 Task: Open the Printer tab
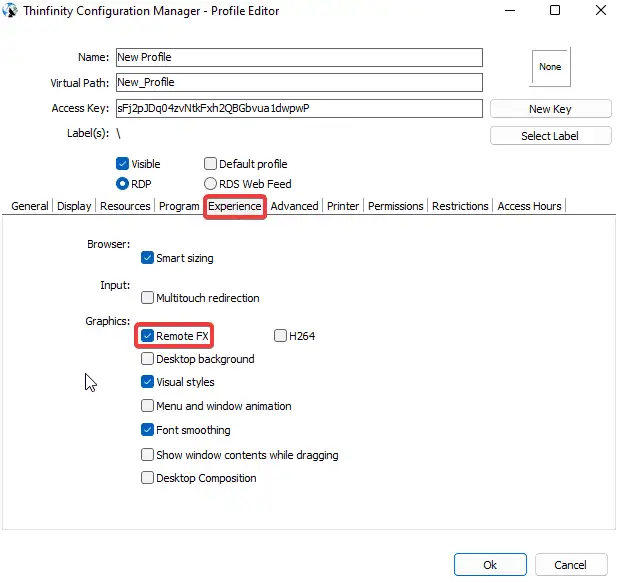pyautogui.click(x=343, y=206)
